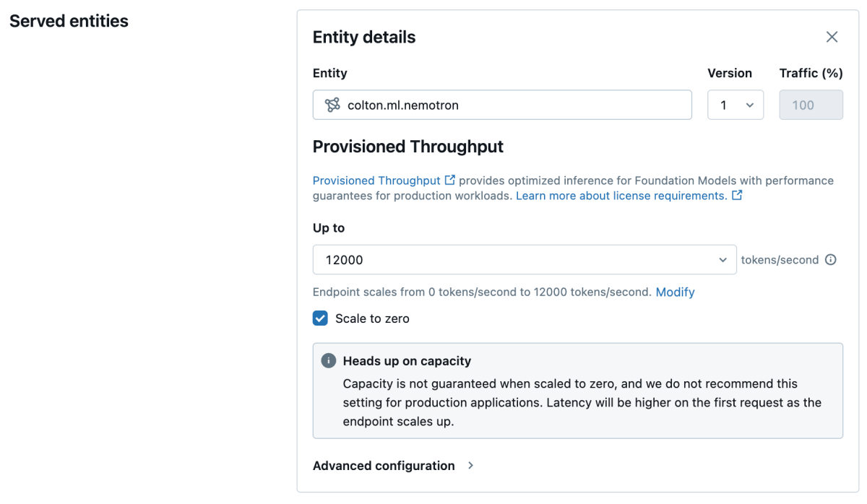Click the 'Heads up on capacity' notice title
The image size is (867, 504).
coord(407,361)
